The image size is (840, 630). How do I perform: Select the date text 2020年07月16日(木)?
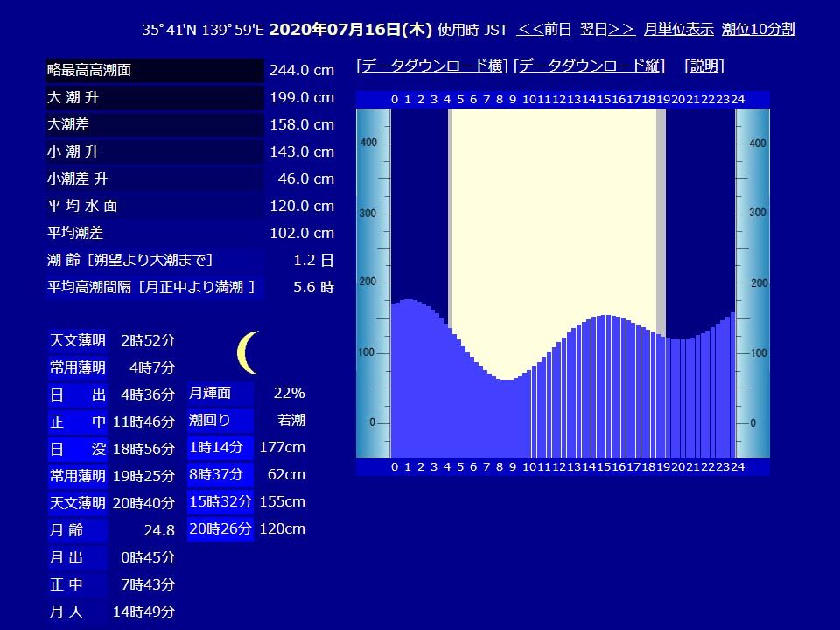[x=350, y=29]
